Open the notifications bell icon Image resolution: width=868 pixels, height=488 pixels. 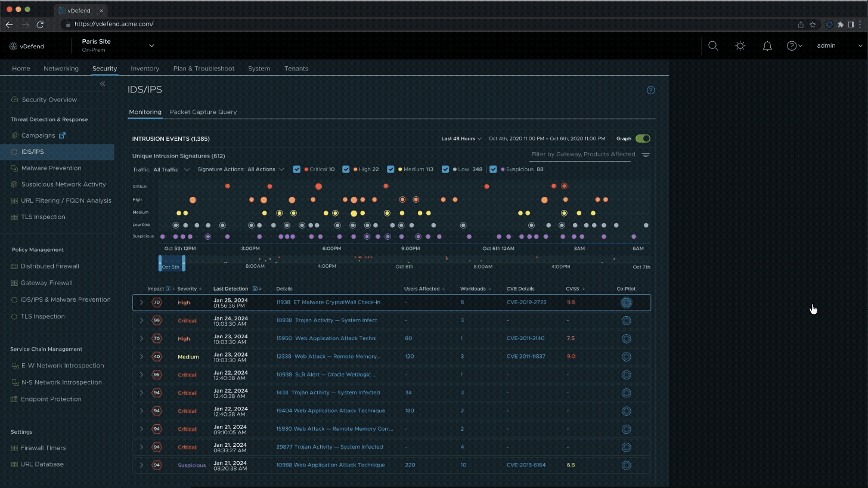pos(767,46)
